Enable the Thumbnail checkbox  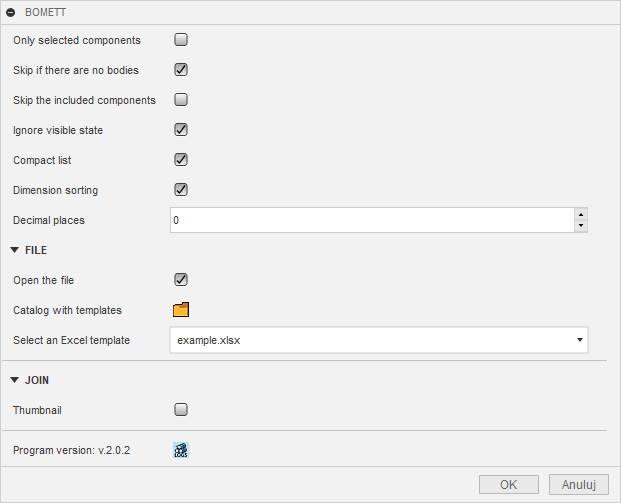(x=181, y=409)
